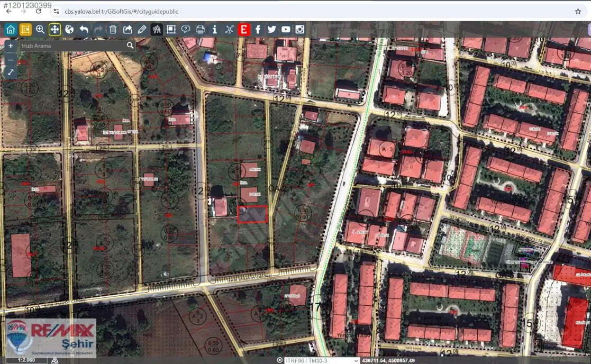Print the map with the printer icon
Screen dimensions: 591x364
[x=200, y=30]
